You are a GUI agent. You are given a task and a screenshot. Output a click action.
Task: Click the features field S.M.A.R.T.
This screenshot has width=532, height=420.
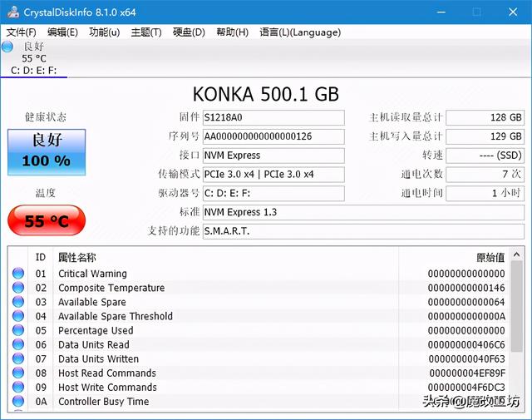363,231
